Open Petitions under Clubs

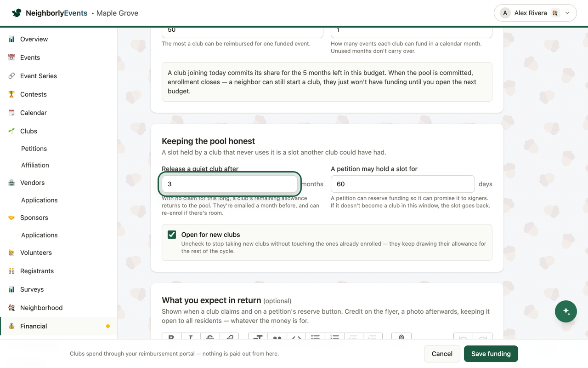[x=34, y=149]
